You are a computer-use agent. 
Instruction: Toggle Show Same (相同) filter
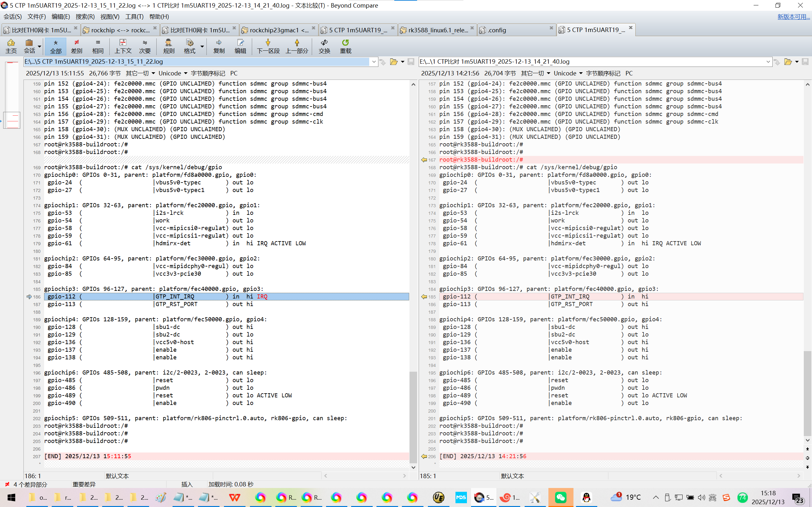pos(98,46)
